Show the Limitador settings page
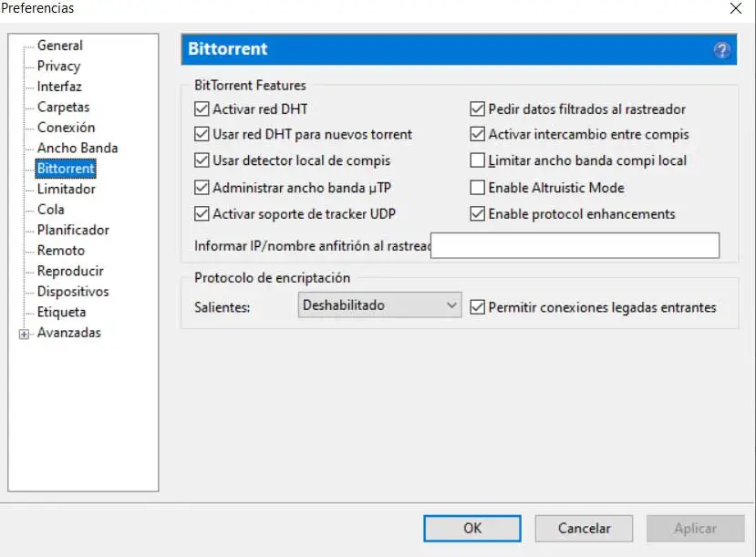This screenshot has height=557, width=756. [x=66, y=190]
